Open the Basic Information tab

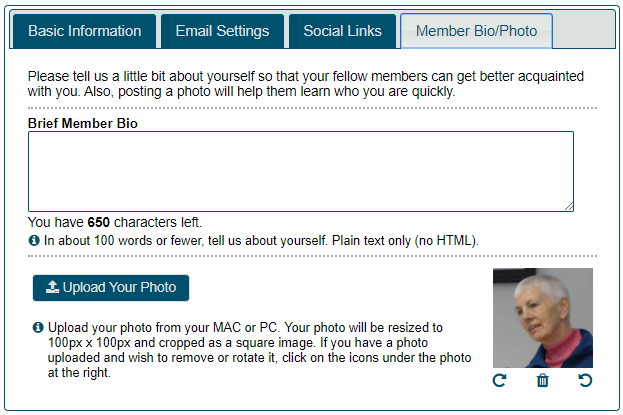[x=84, y=31]
